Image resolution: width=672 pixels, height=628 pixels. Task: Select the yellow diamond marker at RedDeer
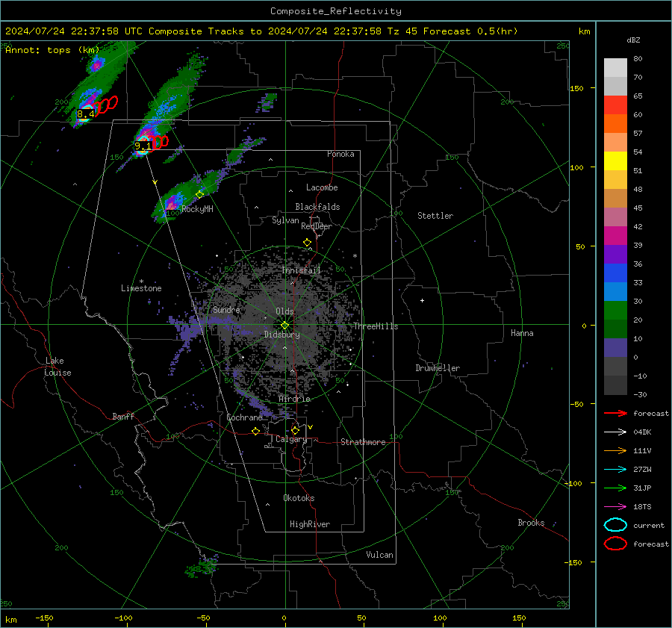pos(308,243)
